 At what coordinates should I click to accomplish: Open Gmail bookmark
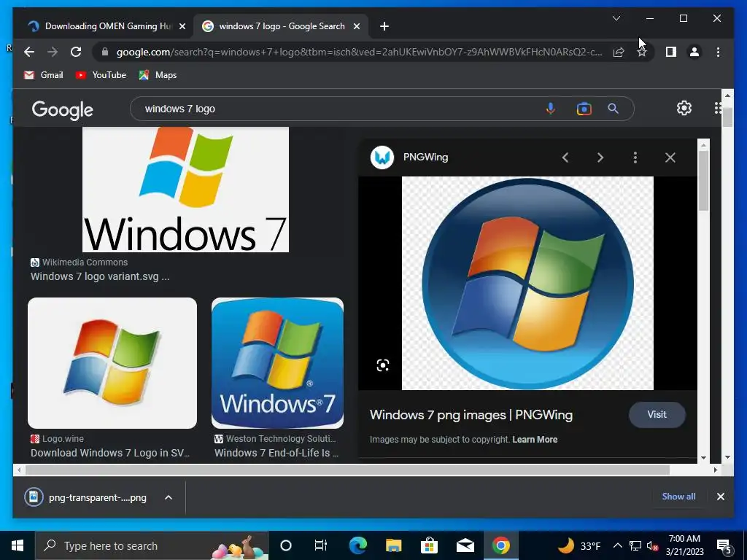pos(43,75)
